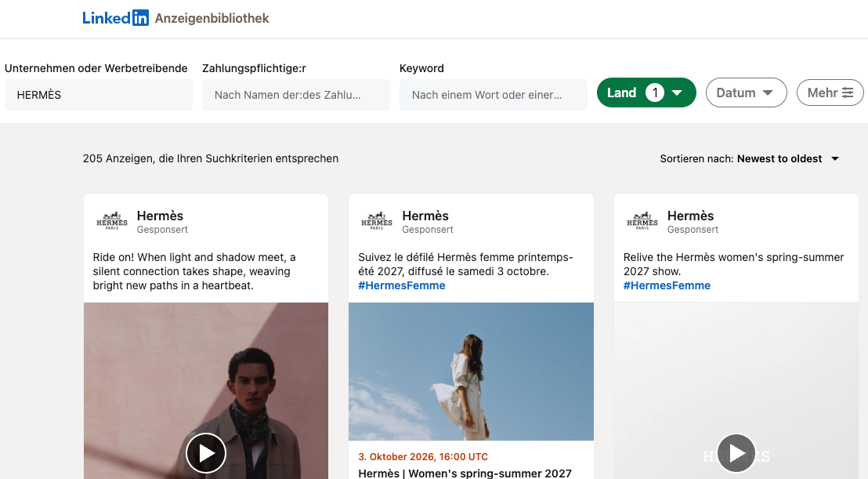The height and width of the screenshot is (479, 868).
Task: Click Hermès logo in the Relive the Hermès ad
Action: 642,221
